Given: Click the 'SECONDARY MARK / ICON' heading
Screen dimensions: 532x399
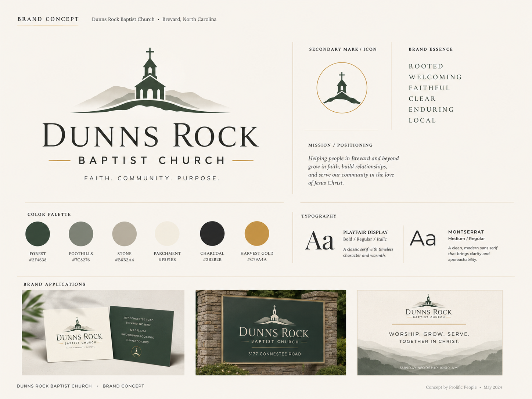Looking at the screenshot, I should [343, 49].
